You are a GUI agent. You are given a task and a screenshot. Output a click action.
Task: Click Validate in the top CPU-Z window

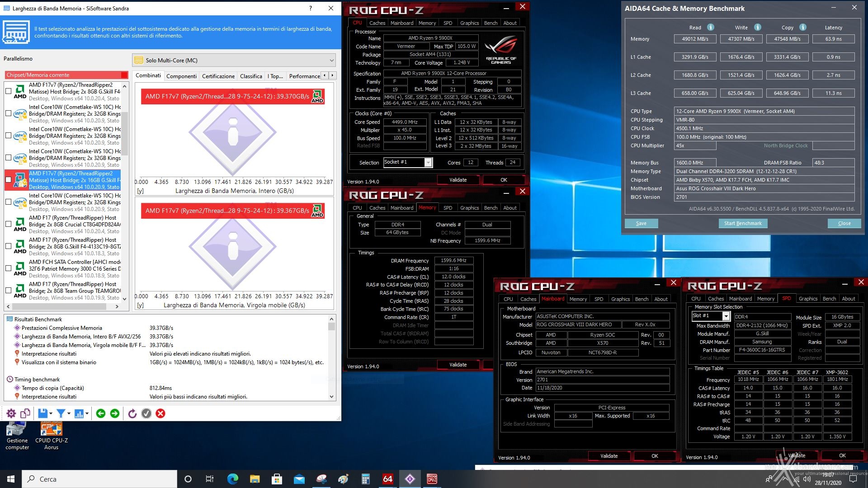pos(458,180)
